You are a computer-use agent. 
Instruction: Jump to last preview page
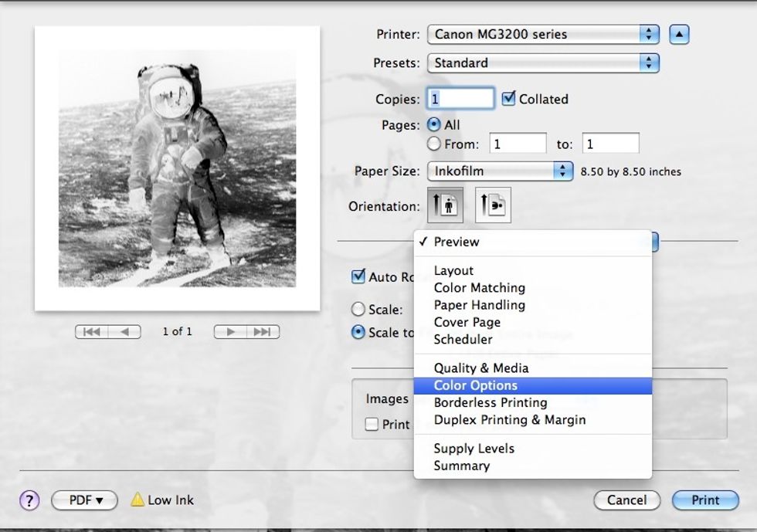(x=263, y=332)
